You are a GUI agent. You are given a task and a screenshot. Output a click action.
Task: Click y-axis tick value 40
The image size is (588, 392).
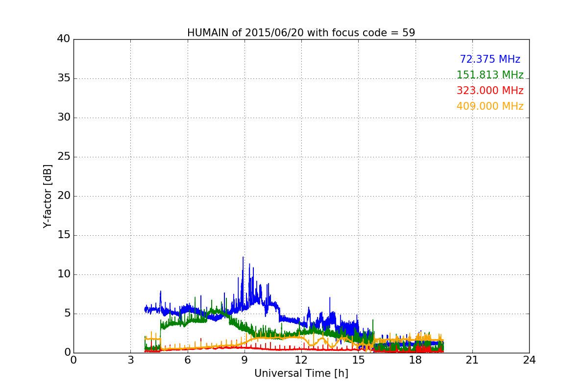(64, 39)
